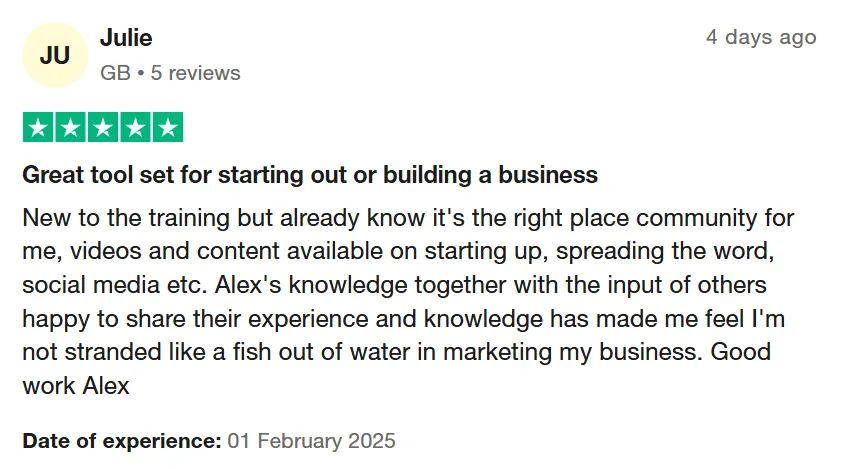This screenshot has width=855, height=469.
Task: Click the '01 February 2025' date
Action: (311, 441)
